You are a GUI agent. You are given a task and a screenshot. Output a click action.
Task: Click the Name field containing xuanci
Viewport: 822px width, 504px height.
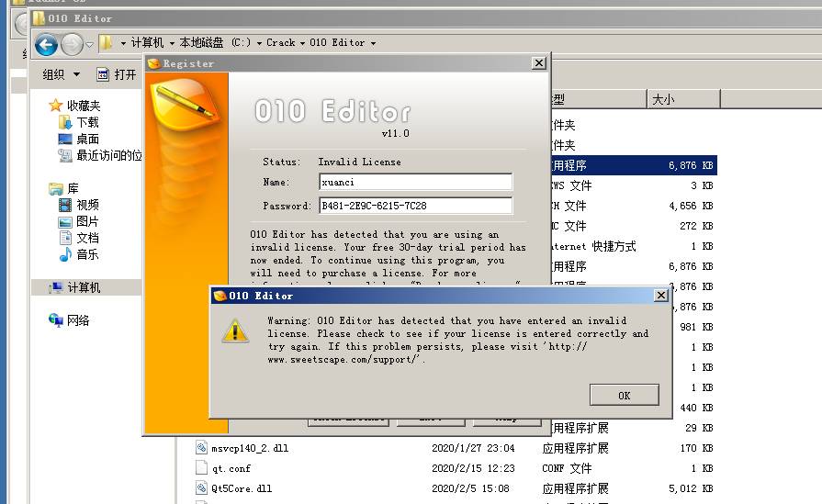click(415, 182)
